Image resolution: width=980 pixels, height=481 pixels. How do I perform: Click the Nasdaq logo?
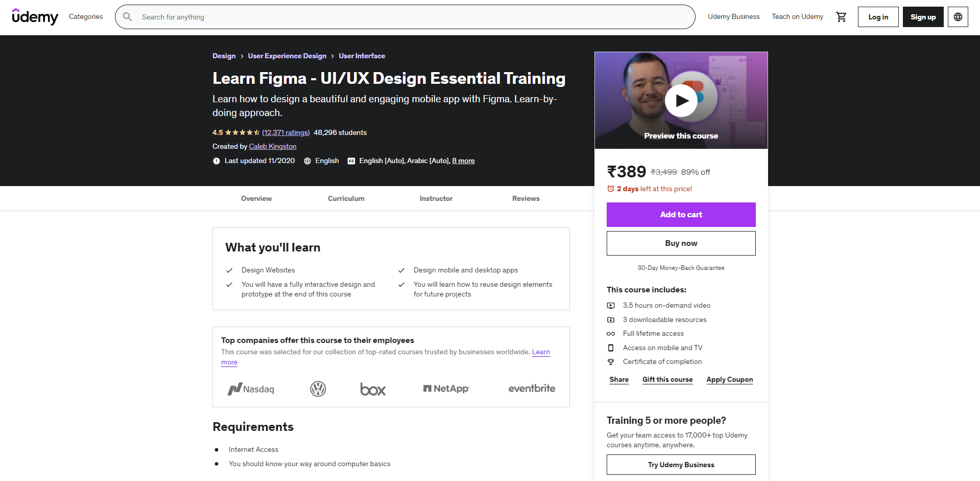click(x=251, y=389)
